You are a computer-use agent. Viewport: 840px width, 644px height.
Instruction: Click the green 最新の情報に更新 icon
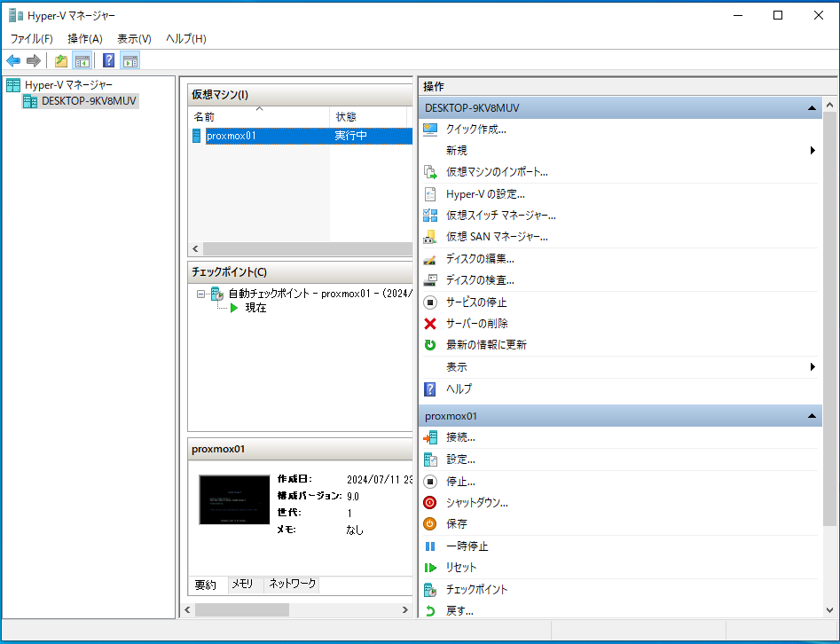click(x=431, y=345)
